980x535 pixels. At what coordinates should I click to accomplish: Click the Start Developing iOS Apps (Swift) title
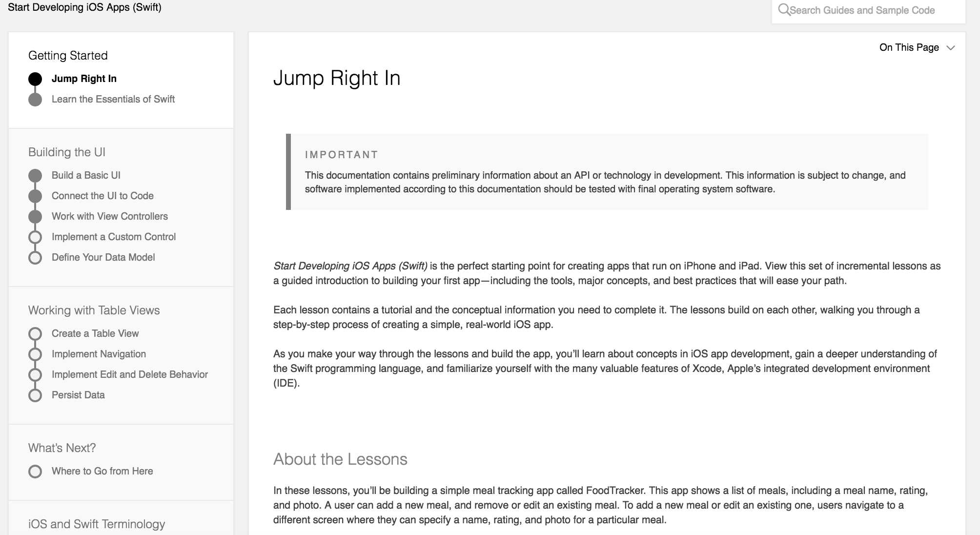(x=84, y=7)
